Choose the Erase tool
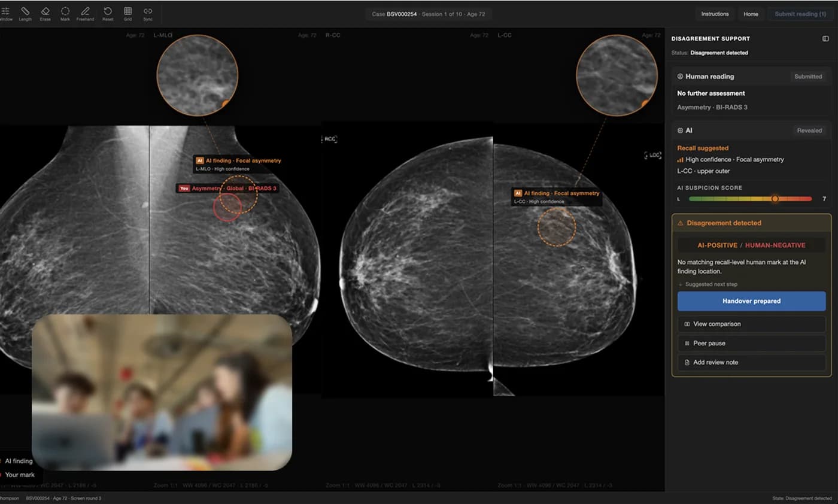Screen dimensions: 838x504 click(x=45, y=14)
